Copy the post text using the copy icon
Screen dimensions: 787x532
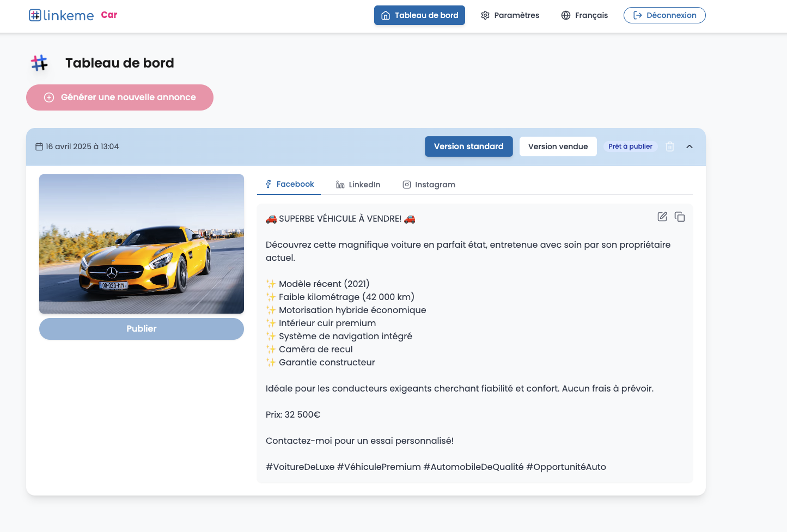tap(680, 216)
